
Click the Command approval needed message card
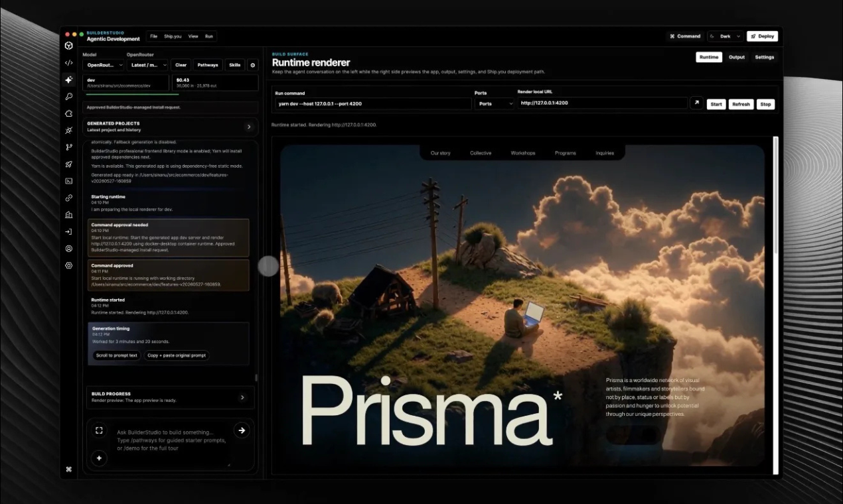tap(169, 237)
